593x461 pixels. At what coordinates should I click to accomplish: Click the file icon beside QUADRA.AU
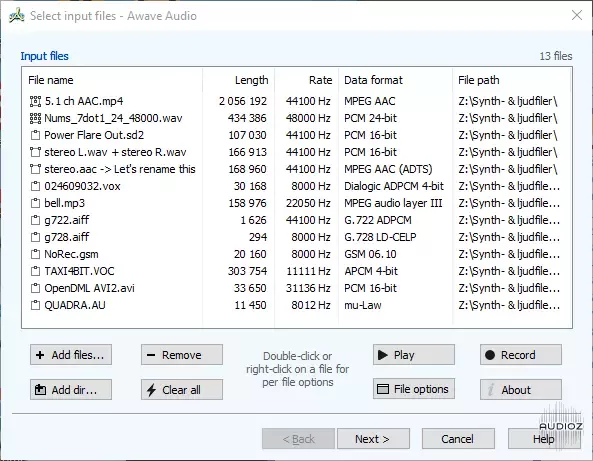click(35, 305)
